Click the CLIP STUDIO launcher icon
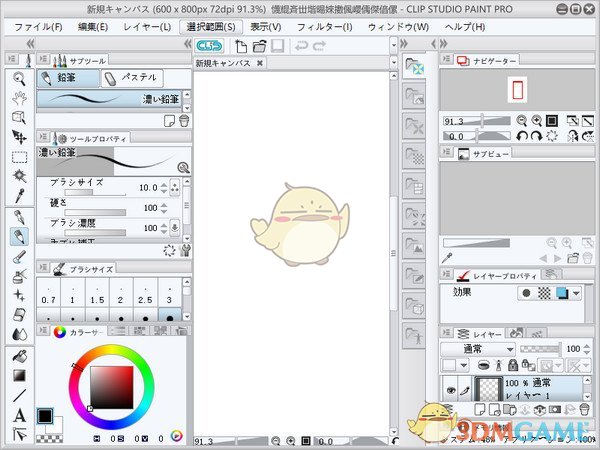 [x=209, y=46]
